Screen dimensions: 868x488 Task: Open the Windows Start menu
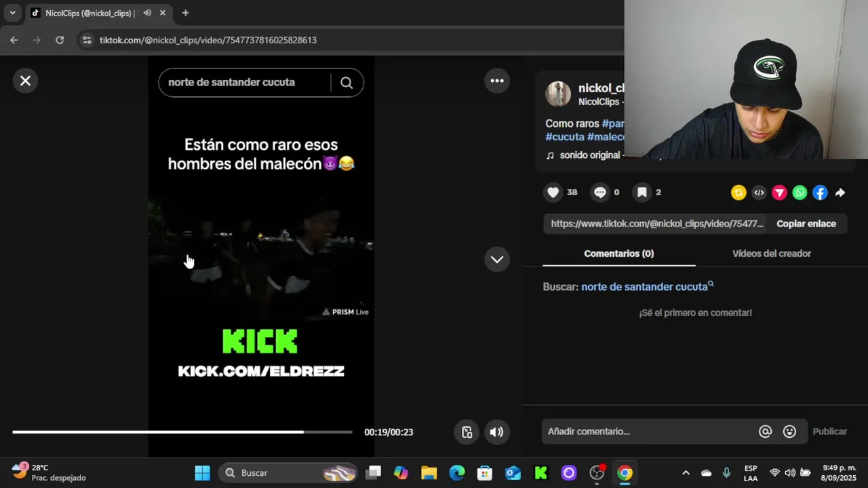click(202, 472)
